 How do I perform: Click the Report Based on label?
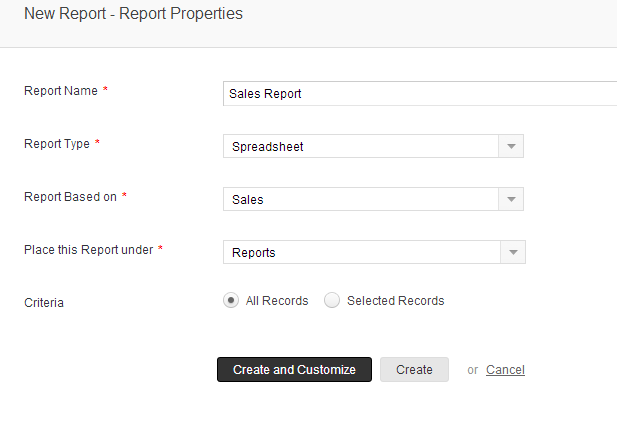[x=70, y=197]
